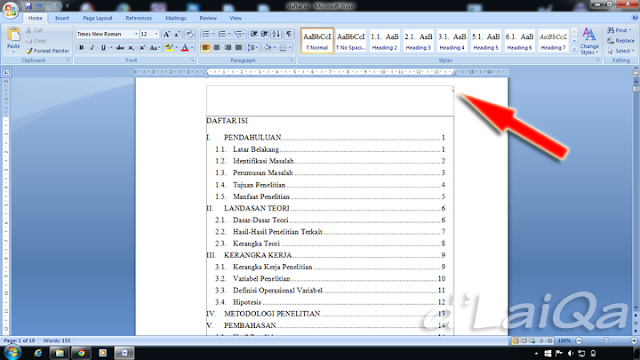Image resolution: width=640 pixels, height=360 pixels.
Task: Click the zoom out minus button
Action: pos(579,340)
